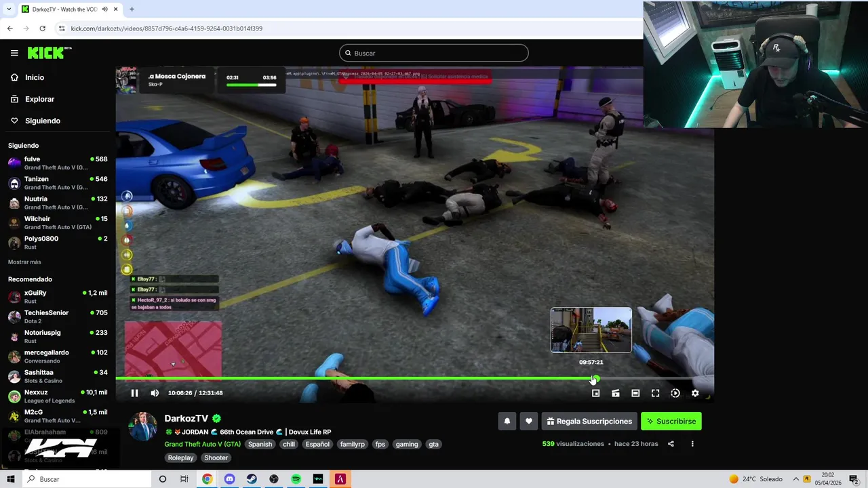The width and height of the screenshot is (868, 488).
Task: Open picture-in-picture mini player
Action: tap(595, 393)
